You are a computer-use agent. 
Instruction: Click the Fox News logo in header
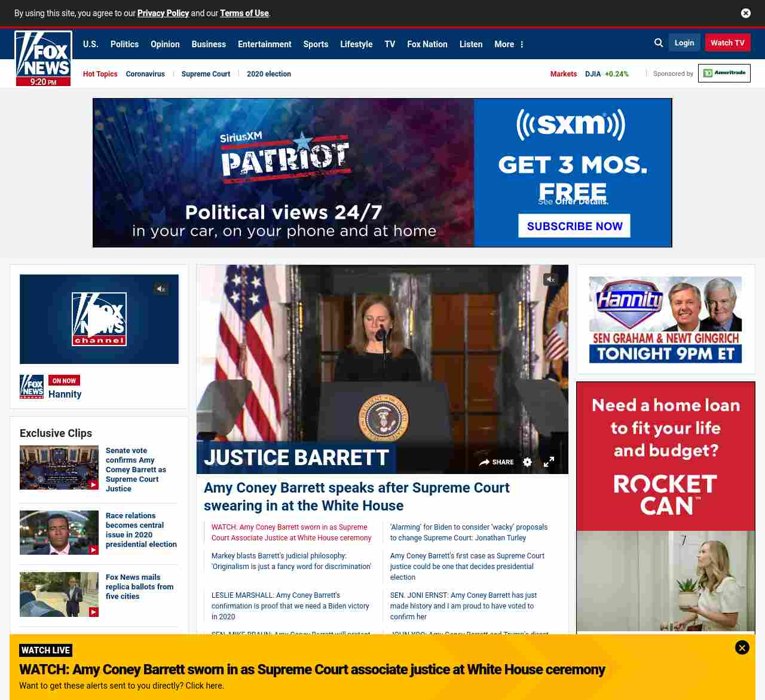[x=43, y=58]
